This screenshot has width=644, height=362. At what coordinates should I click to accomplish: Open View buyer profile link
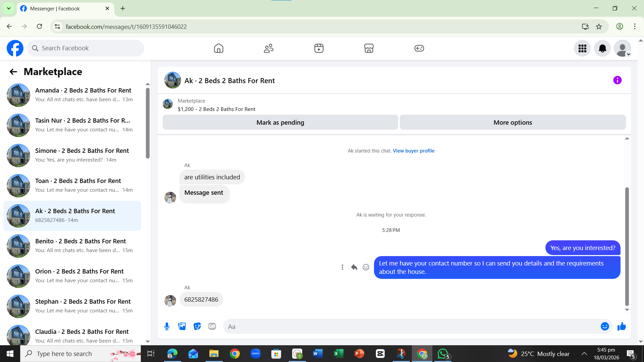pyautogui.click(x=414, y=151)
